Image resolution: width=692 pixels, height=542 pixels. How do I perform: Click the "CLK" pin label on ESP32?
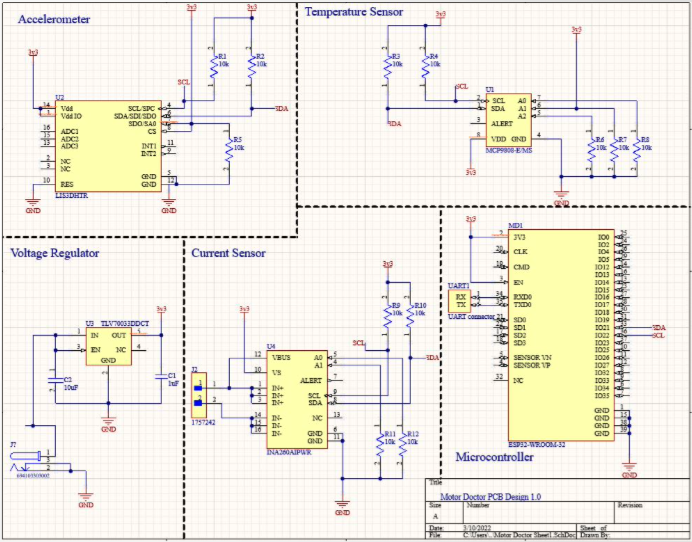pos(520,252)
